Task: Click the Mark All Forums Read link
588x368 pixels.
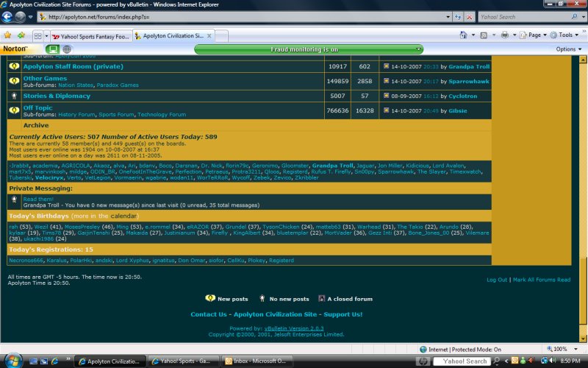Action: 542,280
